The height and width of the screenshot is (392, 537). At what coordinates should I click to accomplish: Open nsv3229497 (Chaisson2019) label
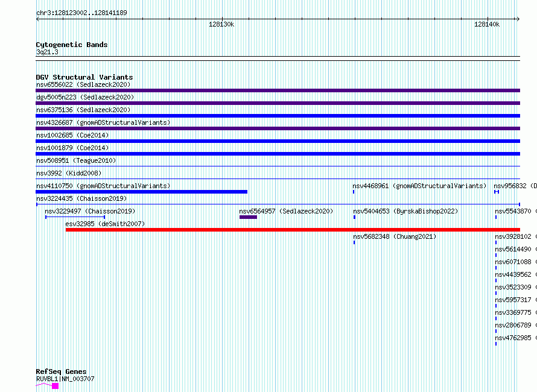click(x=90, y=211)
